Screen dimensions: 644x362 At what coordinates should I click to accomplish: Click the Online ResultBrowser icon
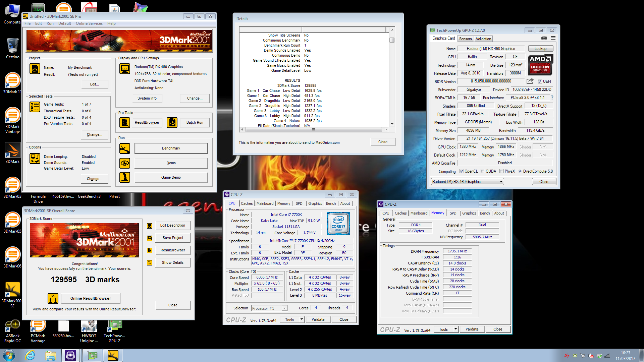[x=53, y=298]
